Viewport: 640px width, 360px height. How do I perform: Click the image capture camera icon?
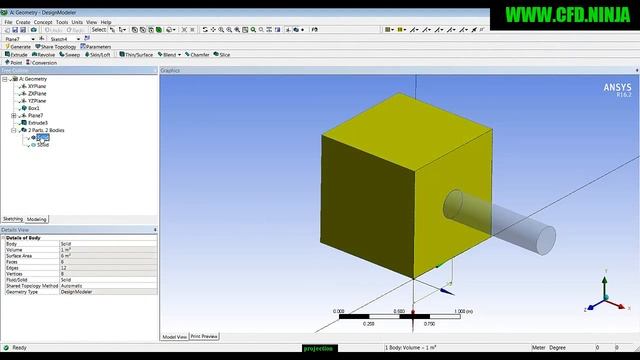click(x=33, y=30)
